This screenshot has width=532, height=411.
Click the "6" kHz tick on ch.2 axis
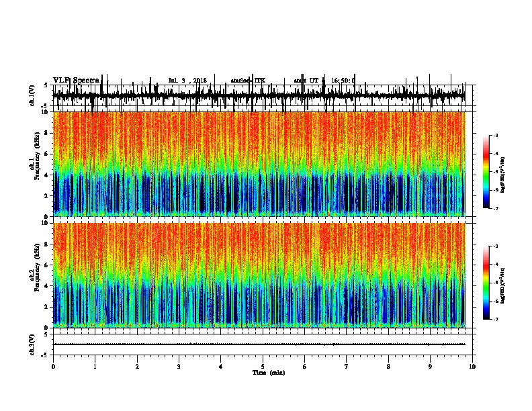point(47,265)
